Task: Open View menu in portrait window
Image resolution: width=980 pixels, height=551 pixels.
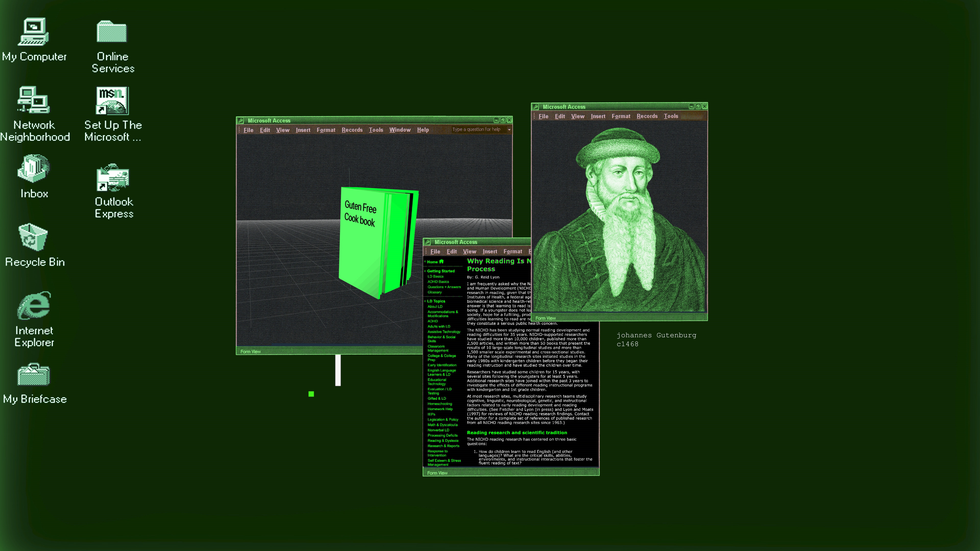Action: 578,116
